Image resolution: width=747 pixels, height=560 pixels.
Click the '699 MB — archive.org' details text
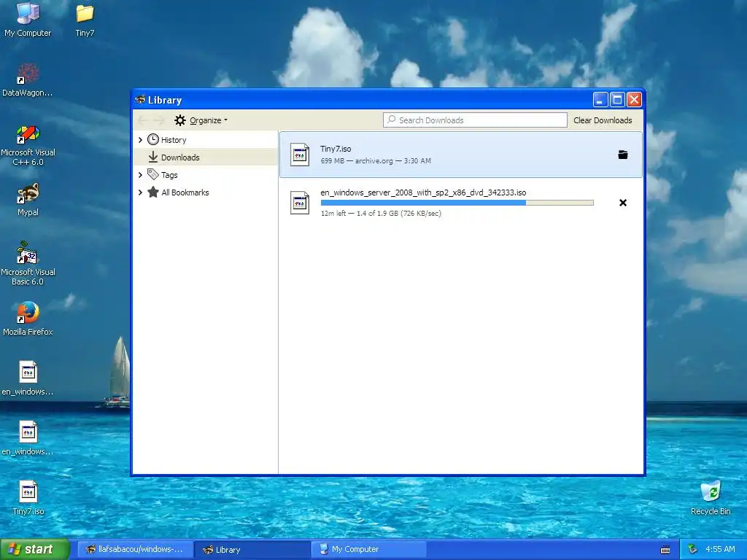376,161
